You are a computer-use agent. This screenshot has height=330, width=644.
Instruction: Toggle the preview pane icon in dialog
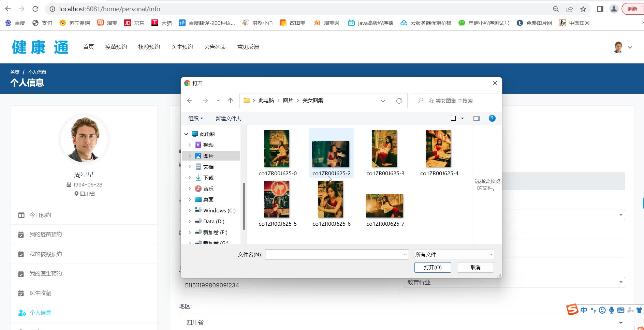477,118
